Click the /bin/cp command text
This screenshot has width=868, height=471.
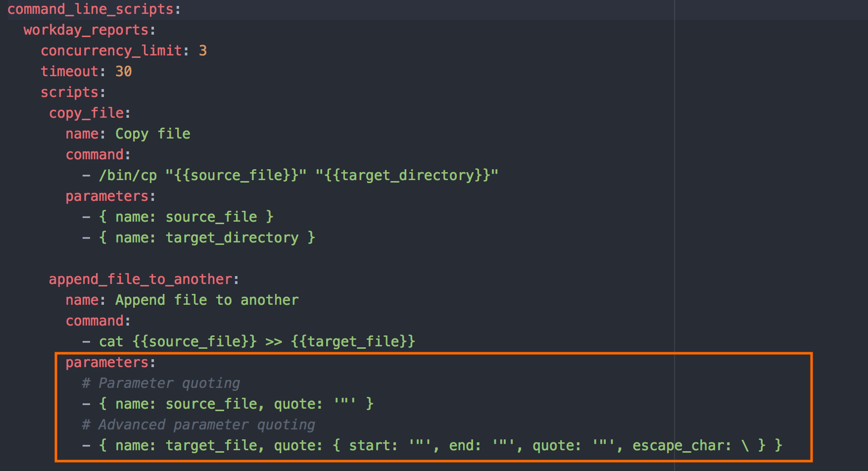pos(128,176)
